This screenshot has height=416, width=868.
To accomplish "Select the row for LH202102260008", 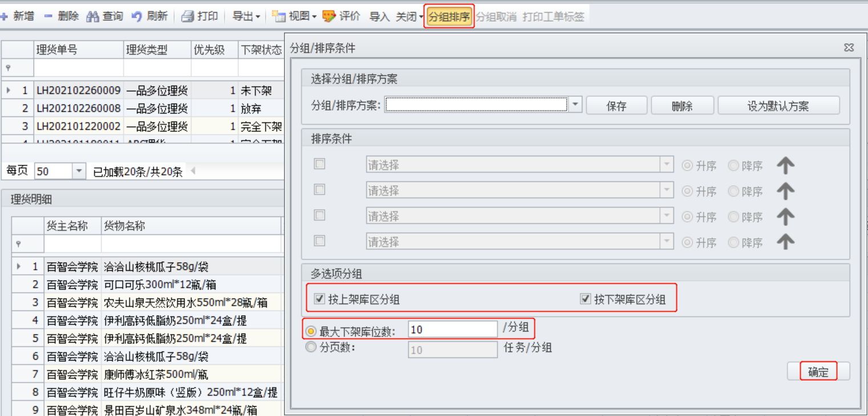I will coord(79,108).
